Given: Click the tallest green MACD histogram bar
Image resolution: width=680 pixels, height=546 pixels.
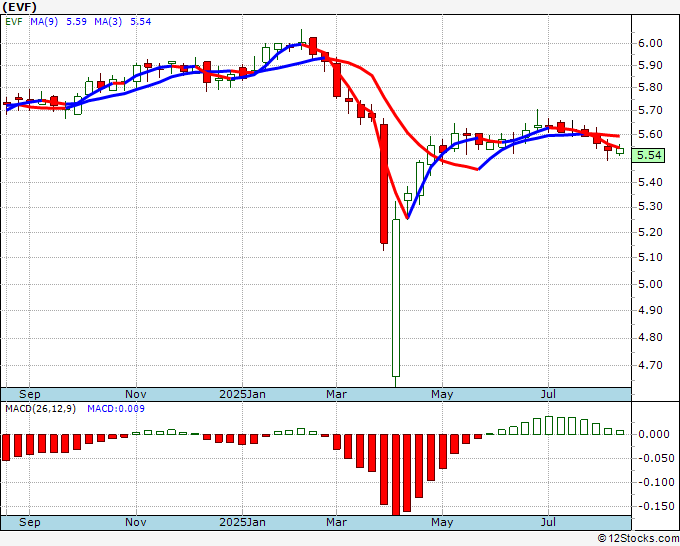Looking at the screenshot, I should coord(549,425).
